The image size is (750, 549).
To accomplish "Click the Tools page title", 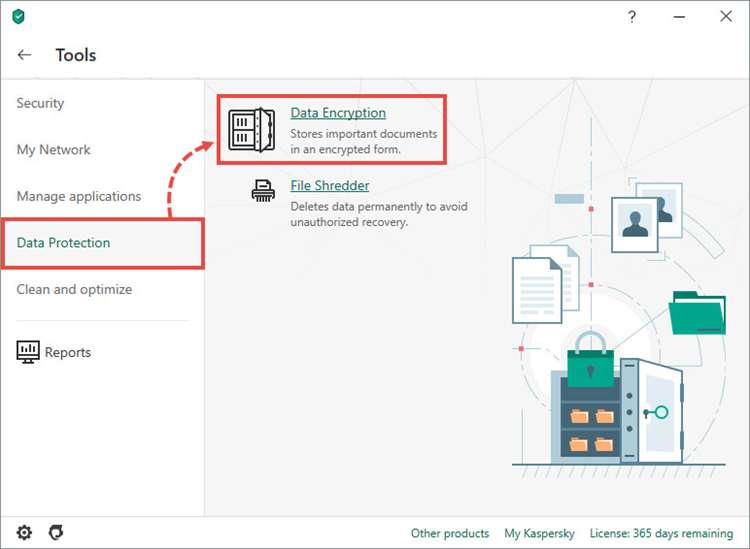I will point(76,55).
